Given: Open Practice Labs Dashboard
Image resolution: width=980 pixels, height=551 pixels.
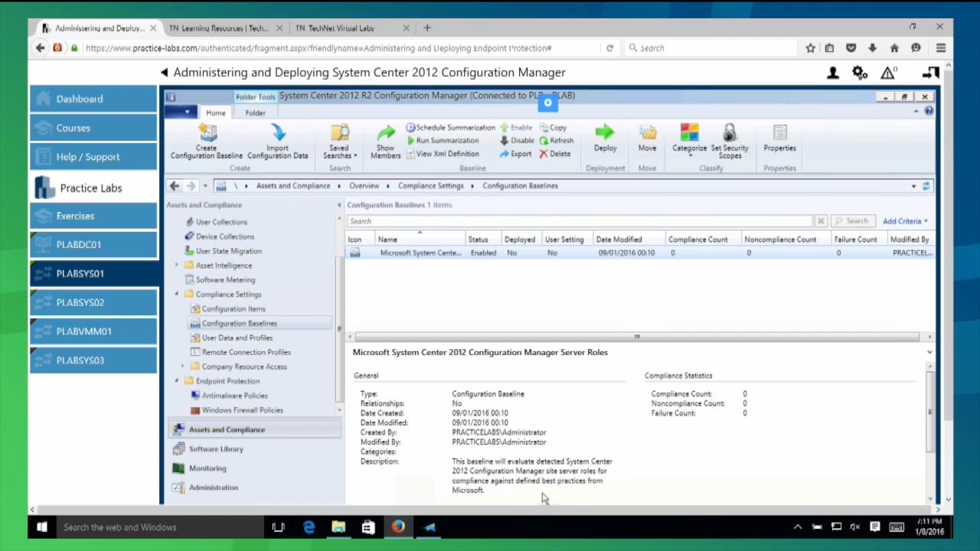Looking at the screenshot, I should 93,99.
